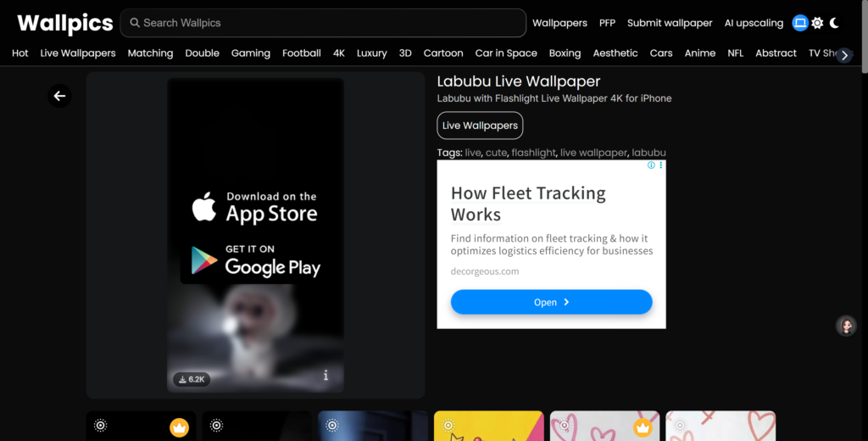
Task: Select the Cartoon category
Action: 442,53
